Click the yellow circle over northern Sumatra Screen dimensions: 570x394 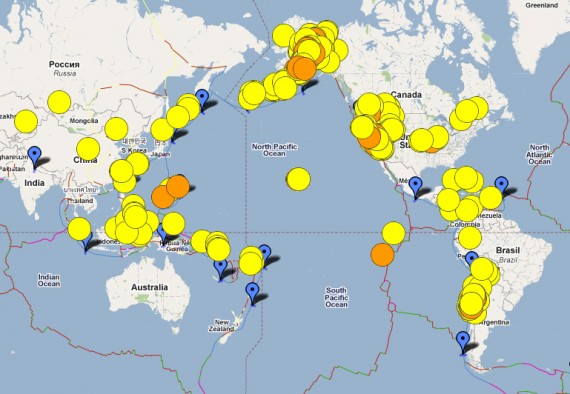[x=79, y=229]
